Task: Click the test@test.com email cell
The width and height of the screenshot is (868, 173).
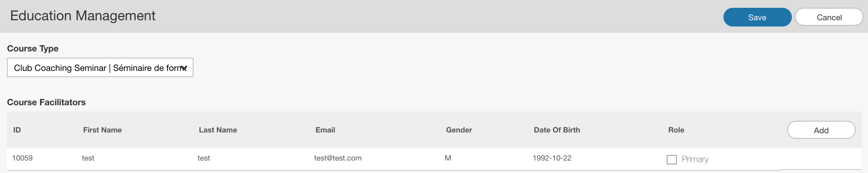Action: coord(338,158)
